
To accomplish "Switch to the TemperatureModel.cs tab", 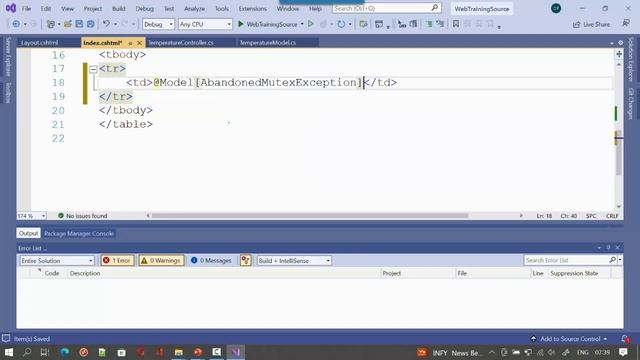I will (267, 42).
